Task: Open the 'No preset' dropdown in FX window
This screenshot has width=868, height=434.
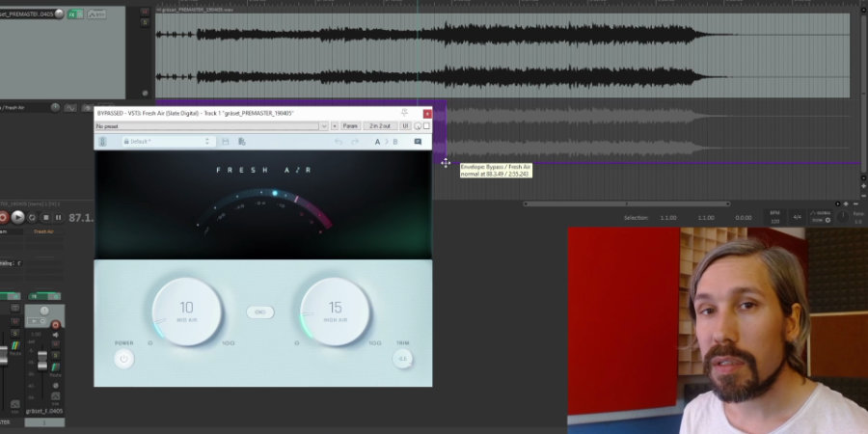Action: (x=211, y=126)
